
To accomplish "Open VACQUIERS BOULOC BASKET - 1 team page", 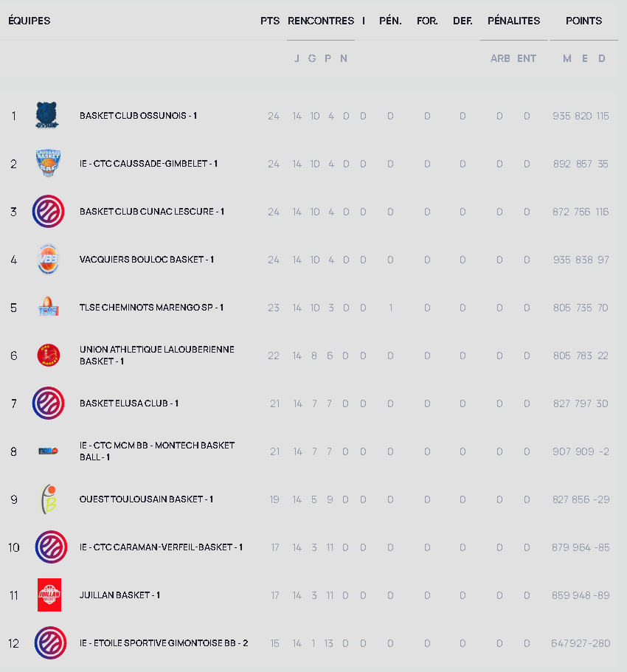I will point(146,260).
